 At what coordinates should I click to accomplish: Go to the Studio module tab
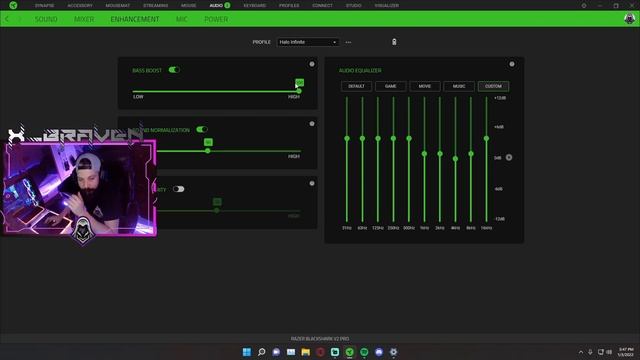click(353, 6)
